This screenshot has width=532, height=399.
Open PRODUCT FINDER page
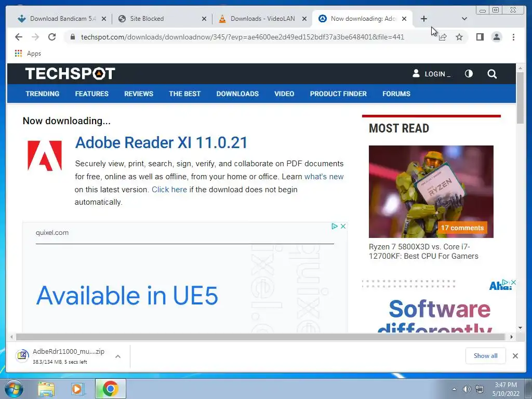point(338,94)
